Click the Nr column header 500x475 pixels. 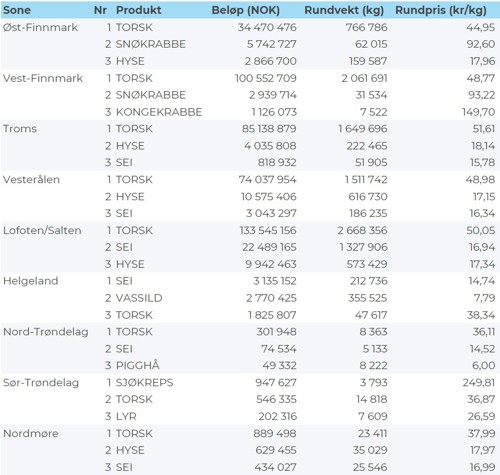pyautogui.click(x=100, y=10)
